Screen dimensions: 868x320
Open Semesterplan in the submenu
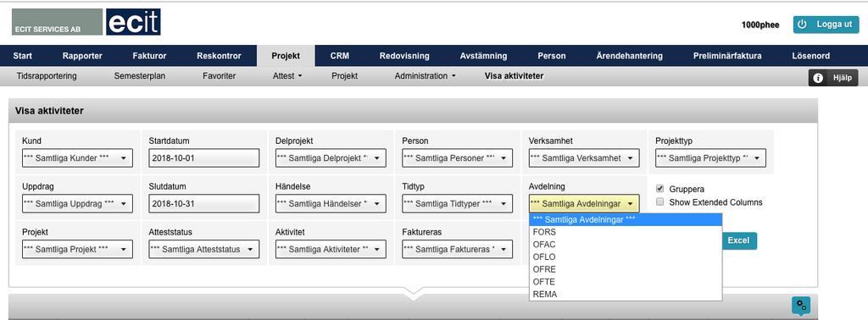coord(140,76)
